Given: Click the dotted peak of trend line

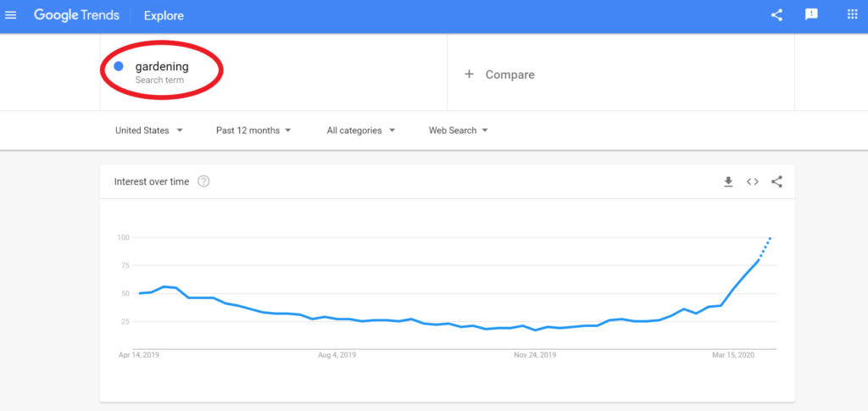Looking at the screenshot, I should (765, 247).
